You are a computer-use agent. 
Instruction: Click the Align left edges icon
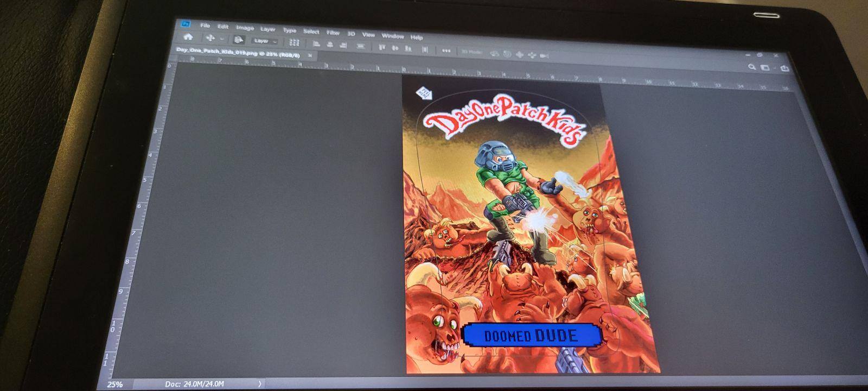point(316,44)
